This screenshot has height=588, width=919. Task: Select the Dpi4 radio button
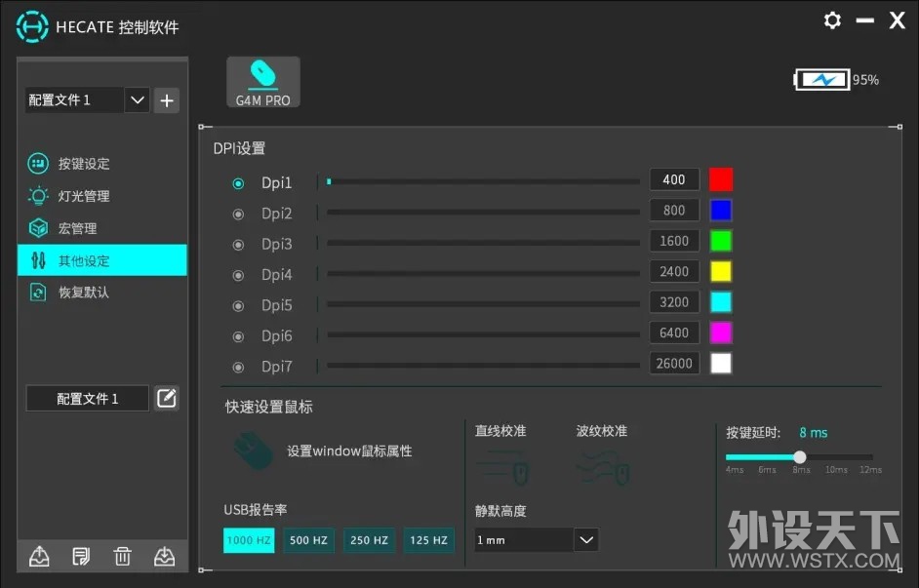[238, 275]
